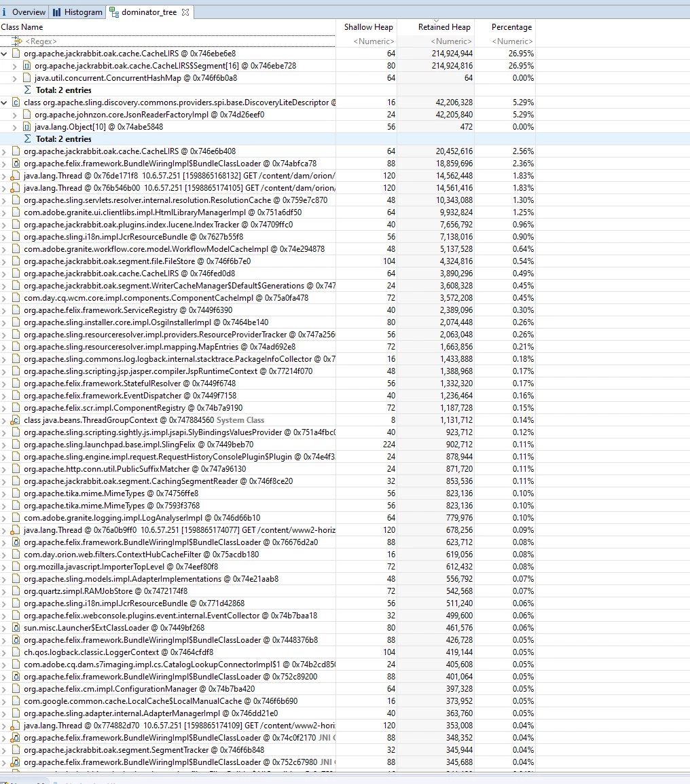Click the thread icon of Thread @ 0x76de171f8
Viewport: 690px width, 784px height.
[x=16, y=176]
